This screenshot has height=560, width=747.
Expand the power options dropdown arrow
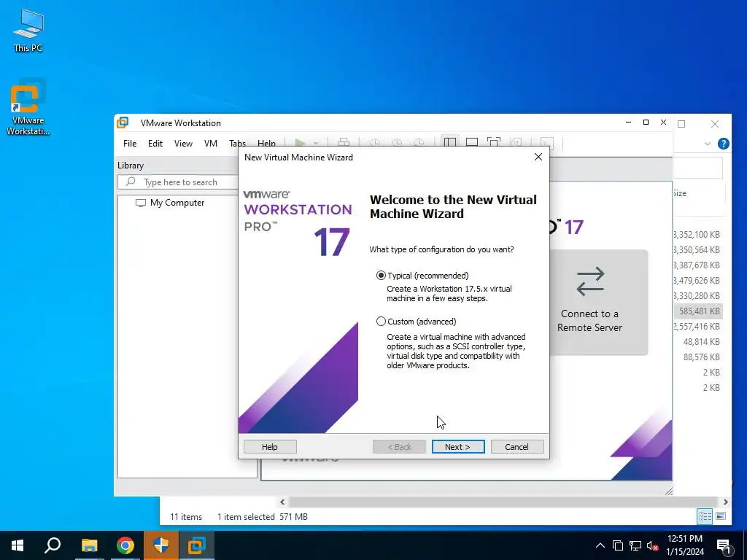315,144
